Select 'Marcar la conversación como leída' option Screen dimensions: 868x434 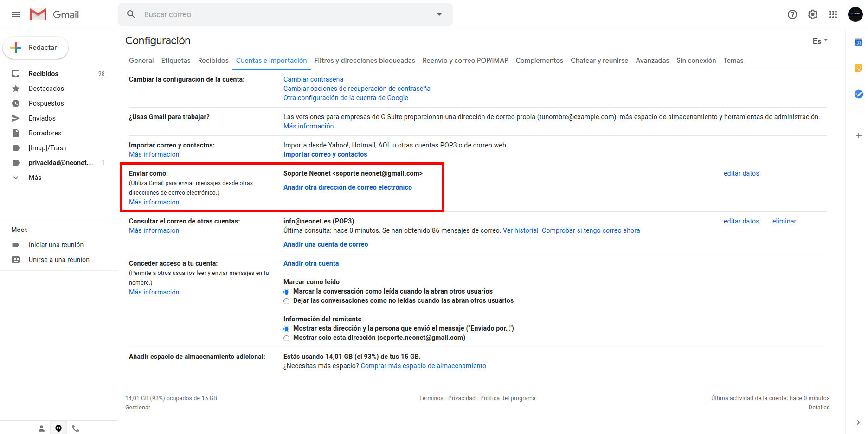click(287, 292)
